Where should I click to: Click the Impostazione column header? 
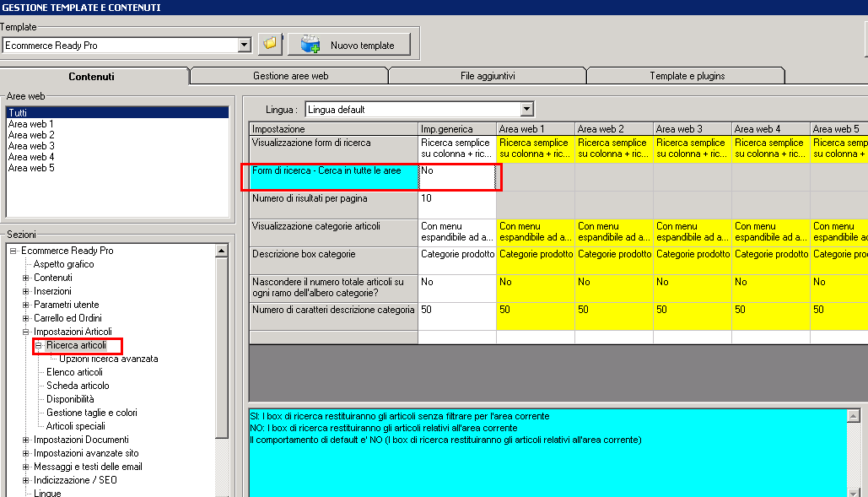coord(334,129)
